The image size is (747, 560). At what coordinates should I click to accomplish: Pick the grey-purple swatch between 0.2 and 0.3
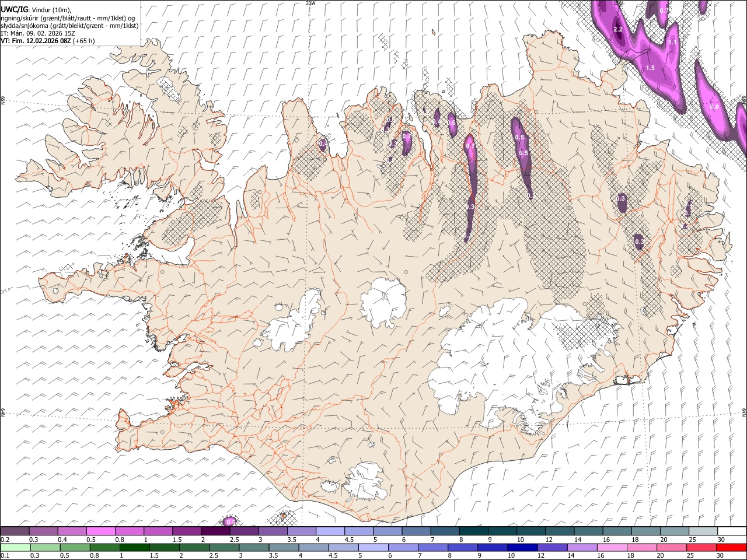(15, 531)
